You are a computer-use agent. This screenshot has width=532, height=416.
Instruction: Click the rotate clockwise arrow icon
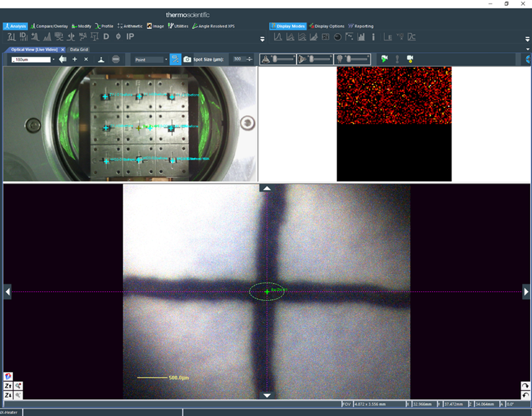point(526,386)
